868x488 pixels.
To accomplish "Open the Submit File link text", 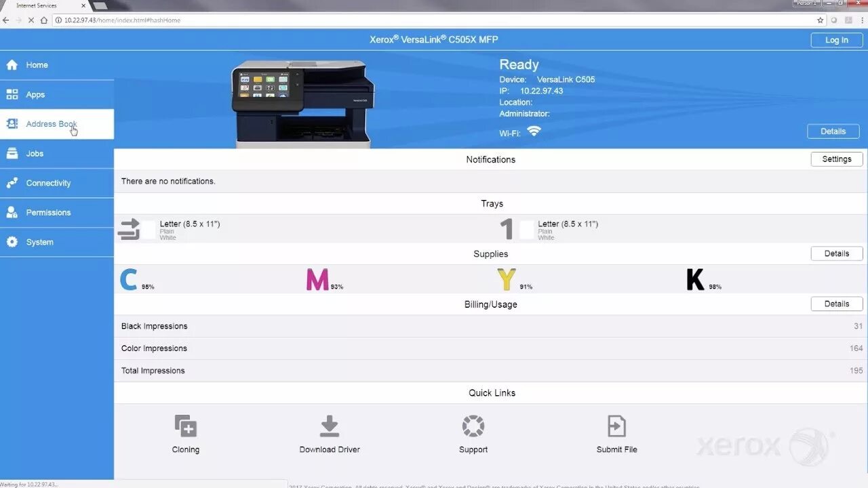I will [x=617, y=449].
